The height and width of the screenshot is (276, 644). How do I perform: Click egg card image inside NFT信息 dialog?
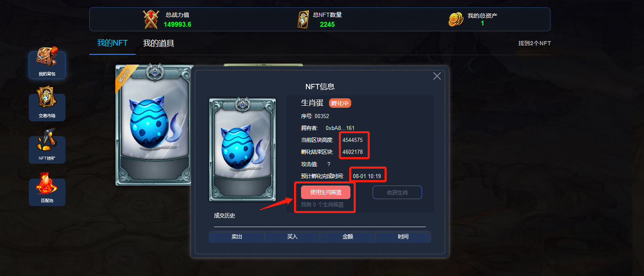pyautogui.click(x=243, y=149)
